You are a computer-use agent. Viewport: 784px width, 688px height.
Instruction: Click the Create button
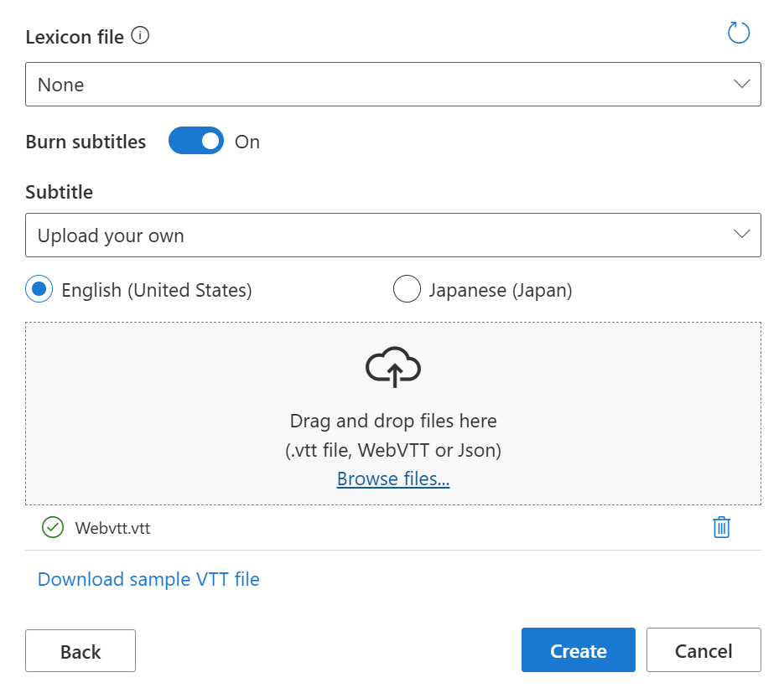pyautogui.click(x=578, y=649)
